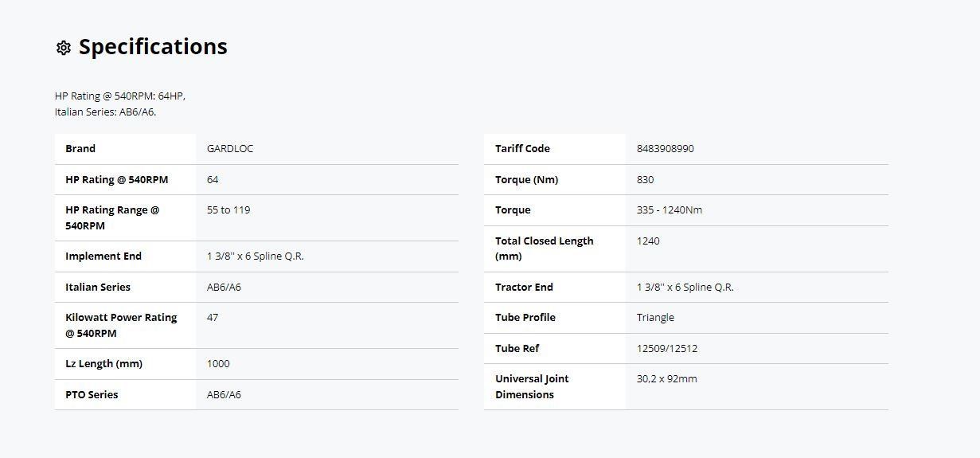The width and height of the screenshot is (980, 458).
Task: Click the gear icon beside Specifications
Action: click(64, 48)
